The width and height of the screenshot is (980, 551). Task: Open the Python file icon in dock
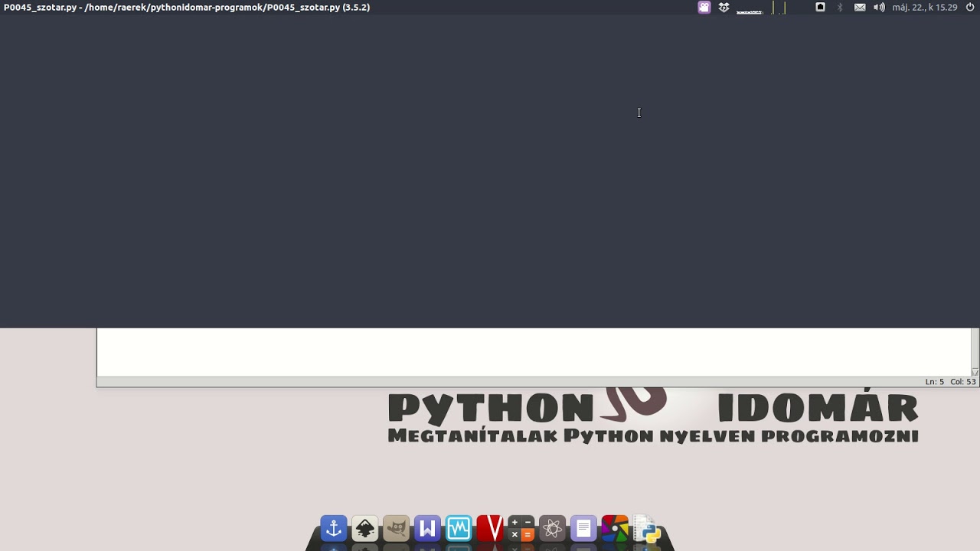click(x=648, y=529)
